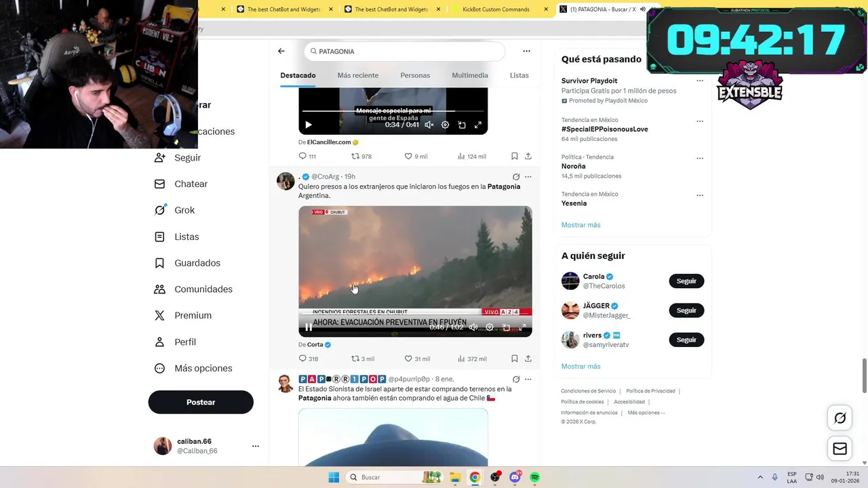Open @CroArg profile avatar
Screen dimensions: 868x488
285,181
